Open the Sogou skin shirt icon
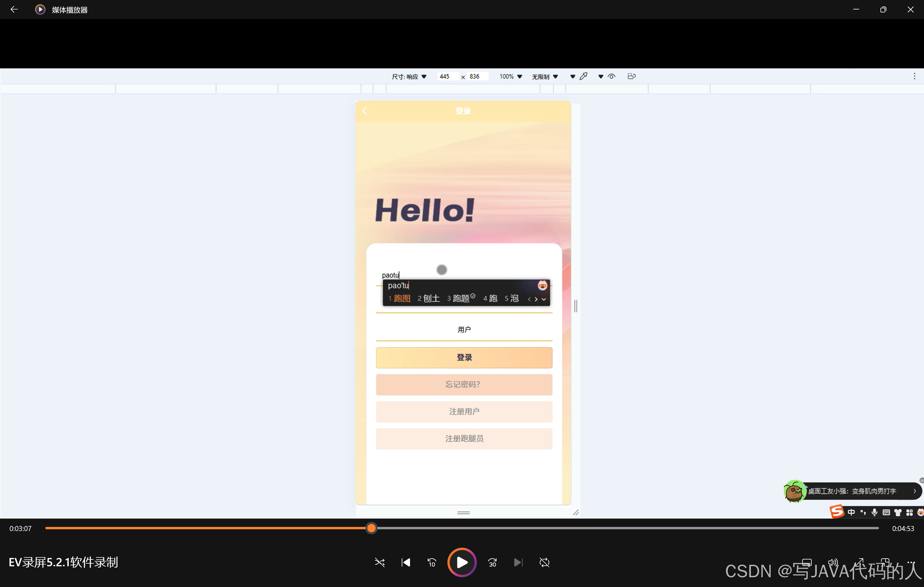 [898, 512]
